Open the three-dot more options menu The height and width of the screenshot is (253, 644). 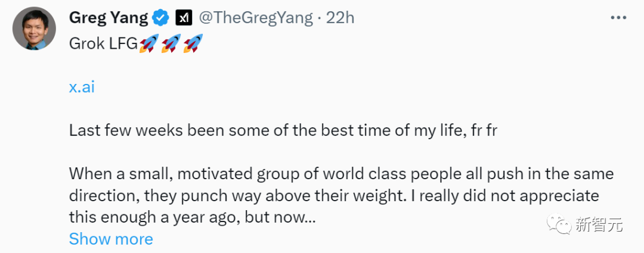pyautogui.click(x=618, y=18)
